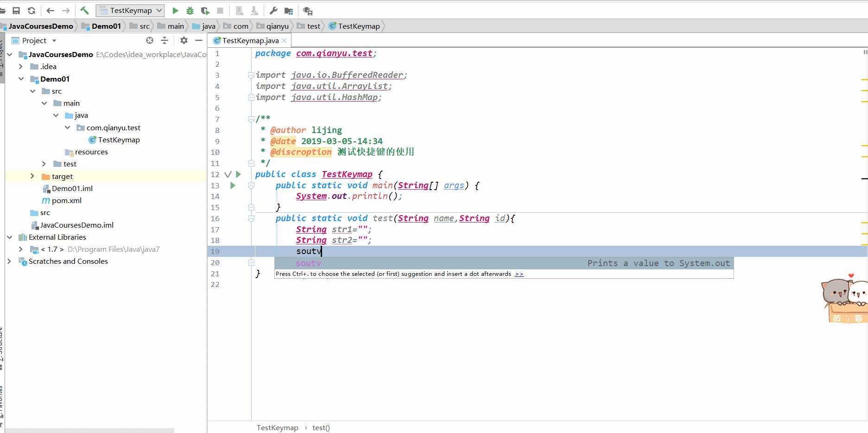Select JavaCoursesDemo.iml file
The image size is (868, 433).
click(76, 225)
